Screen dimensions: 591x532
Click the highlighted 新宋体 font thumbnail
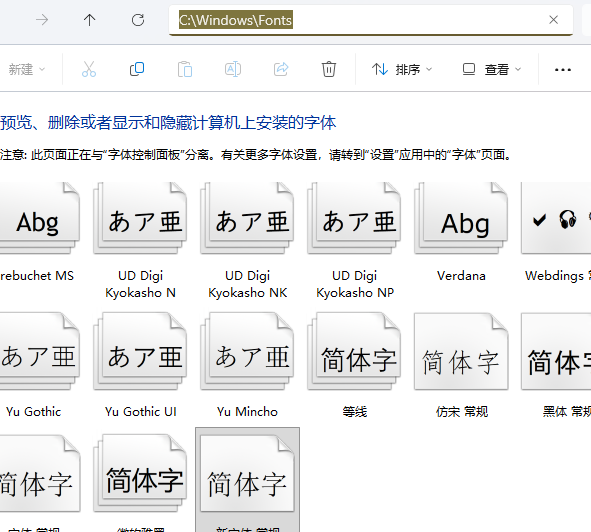pos(247,474)
